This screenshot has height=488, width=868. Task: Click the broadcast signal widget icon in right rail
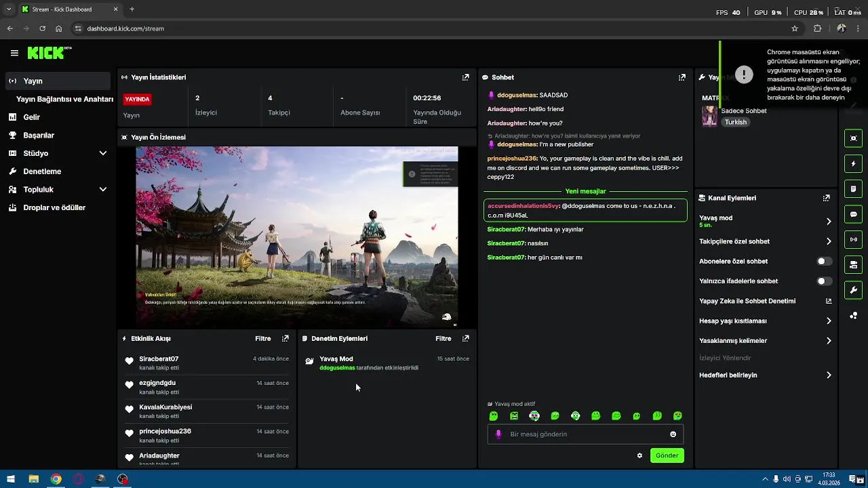(x=853, y=239)
